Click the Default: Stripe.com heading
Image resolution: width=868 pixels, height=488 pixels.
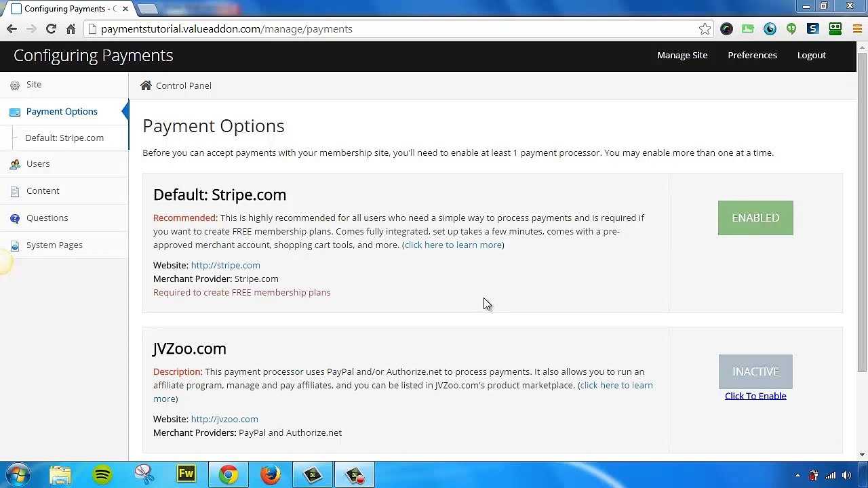[220, 195]
